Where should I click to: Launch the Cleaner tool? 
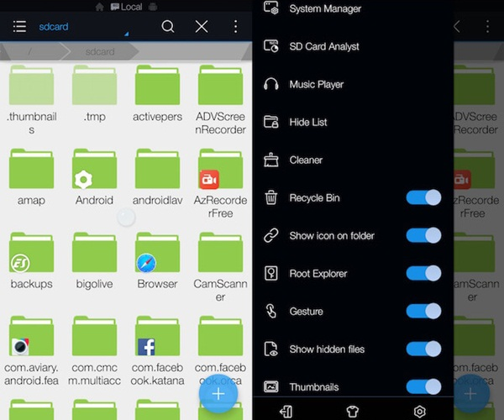point(353,160)
